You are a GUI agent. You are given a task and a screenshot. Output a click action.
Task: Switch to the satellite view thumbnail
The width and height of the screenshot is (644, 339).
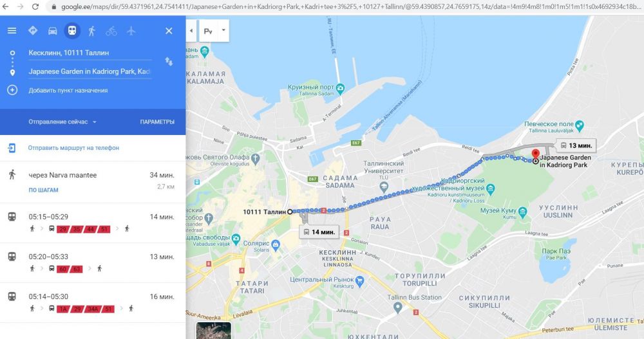pos(214,331)
